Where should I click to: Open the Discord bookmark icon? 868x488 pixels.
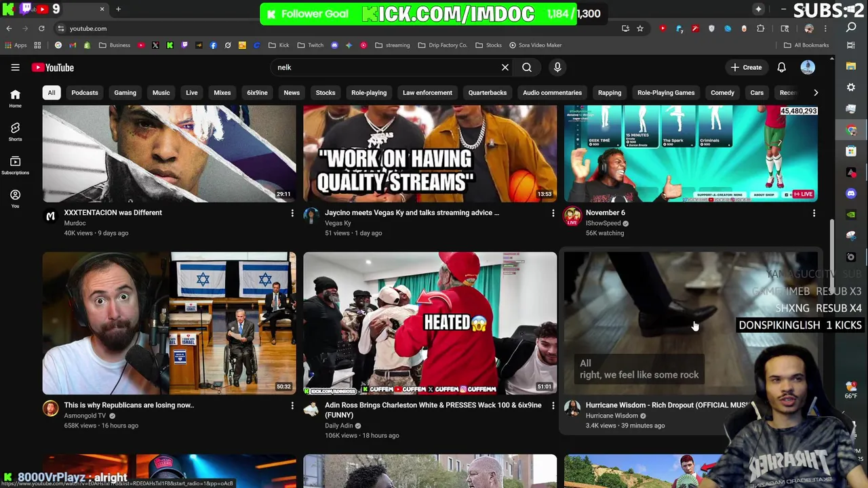pyautogui.click(x=334, y=45)
